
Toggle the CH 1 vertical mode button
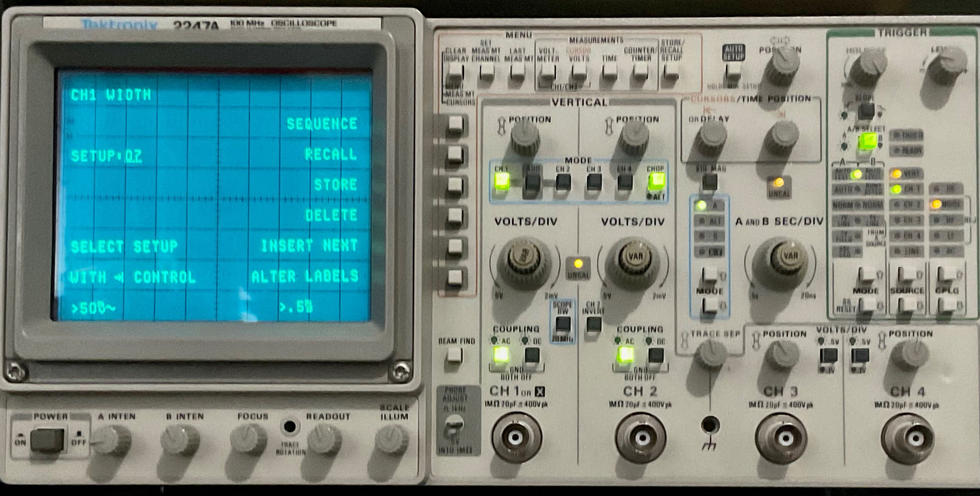[x=502, y=181]
